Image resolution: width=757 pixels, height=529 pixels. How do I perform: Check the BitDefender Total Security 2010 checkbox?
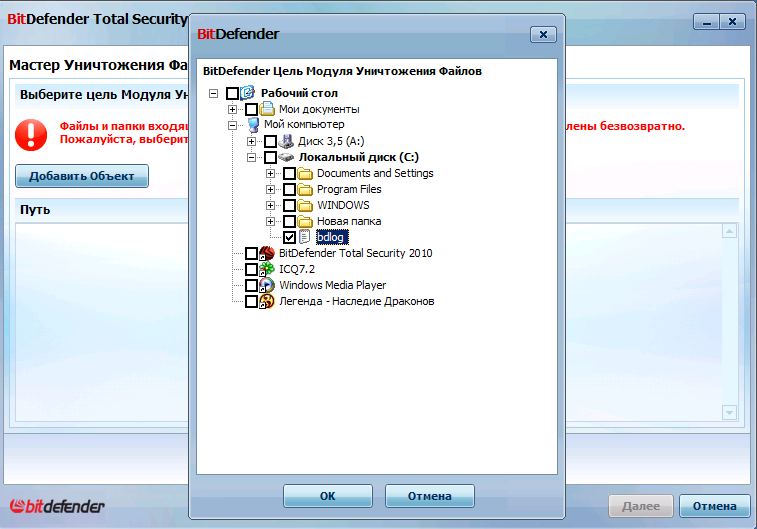251,253
